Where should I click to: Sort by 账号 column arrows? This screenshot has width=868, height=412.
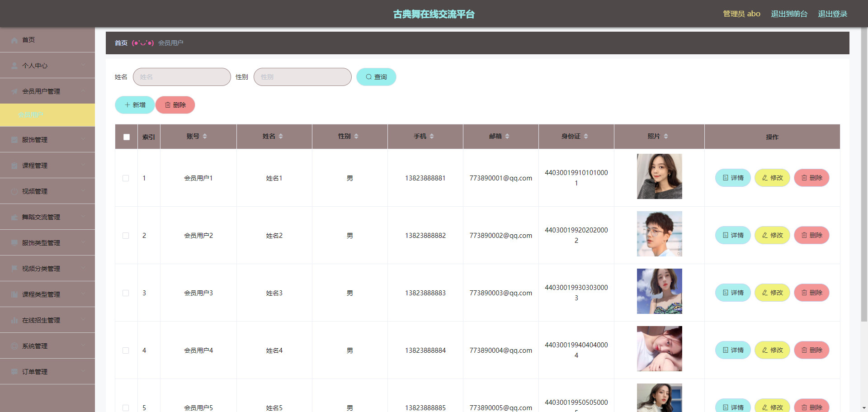[x=205, y=136]
